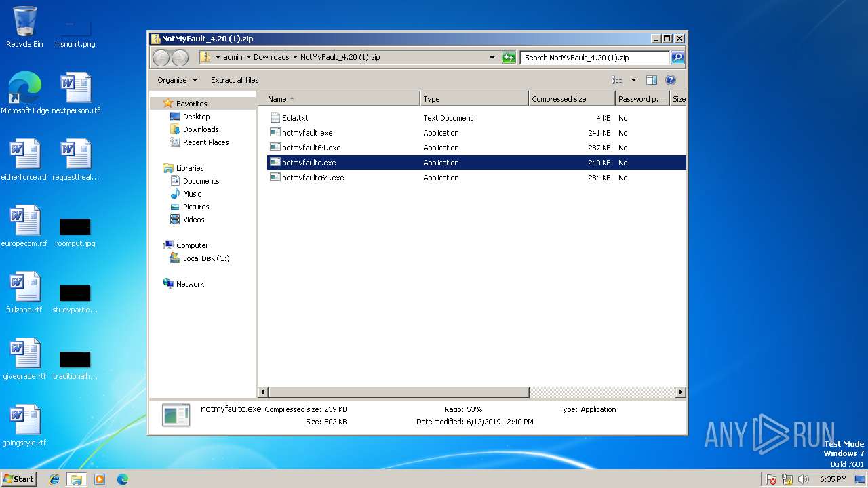This screenshot has width=868, height=488.
Task: Sort by the Name column header
Action: (339, 99)
